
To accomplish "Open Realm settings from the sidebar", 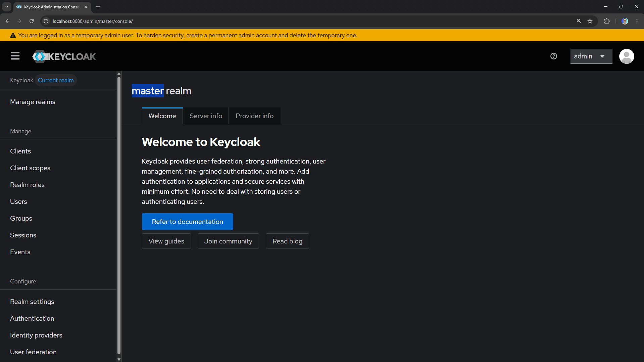I will (x=32, y=301).
